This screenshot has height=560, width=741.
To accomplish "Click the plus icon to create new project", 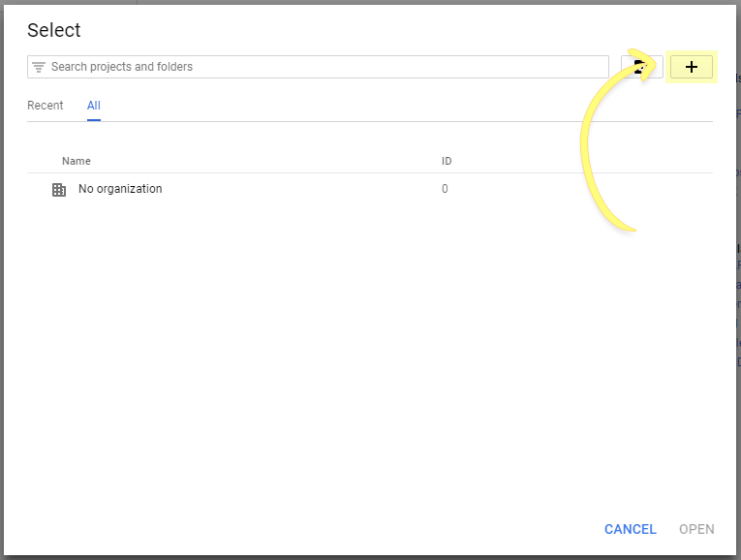I will click(x=691, y=67).
